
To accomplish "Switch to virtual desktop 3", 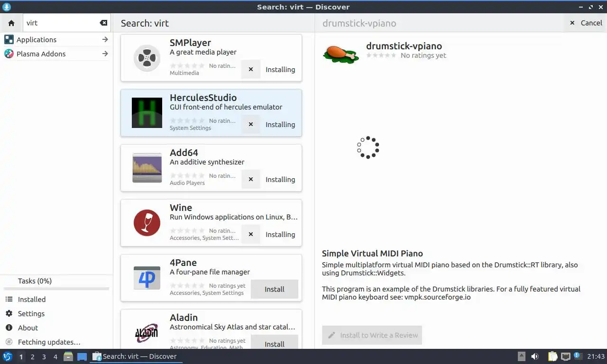I will tap(44, 357).
